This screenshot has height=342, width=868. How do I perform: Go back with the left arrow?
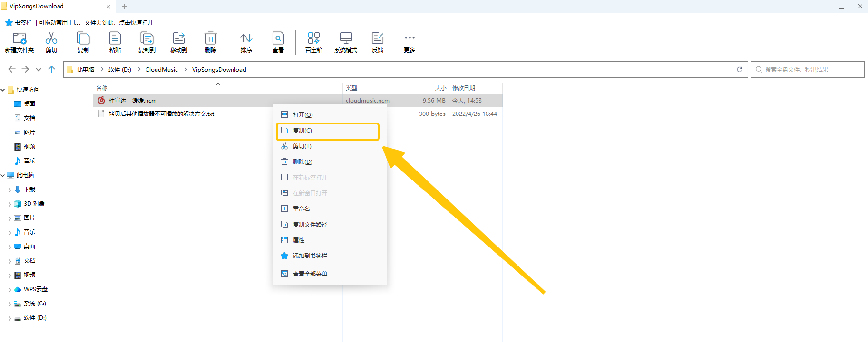pyautogui.click(x=12, y=69)
